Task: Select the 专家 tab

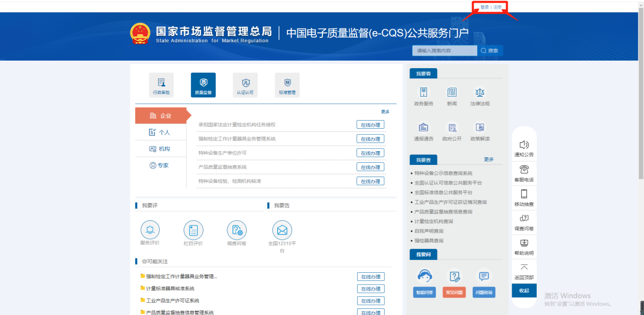Action: [x=161, y=165]
